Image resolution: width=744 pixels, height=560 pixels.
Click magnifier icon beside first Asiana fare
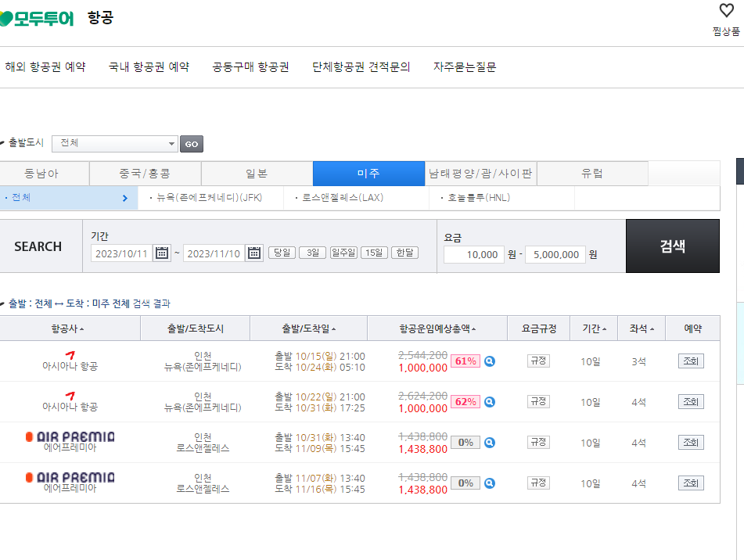(x=489, y=360)
